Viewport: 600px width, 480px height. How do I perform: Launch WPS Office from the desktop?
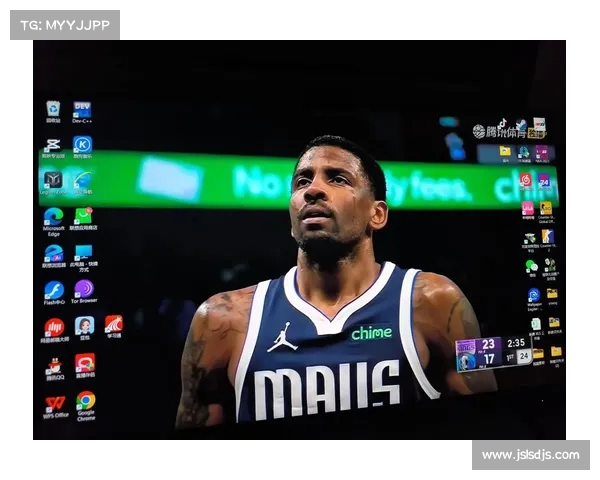[54, 404]
